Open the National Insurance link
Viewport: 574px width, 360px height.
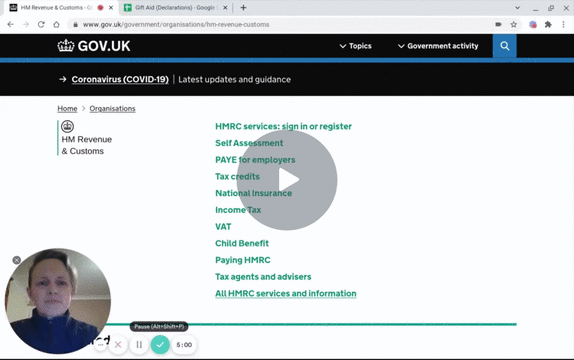(254, 193)
